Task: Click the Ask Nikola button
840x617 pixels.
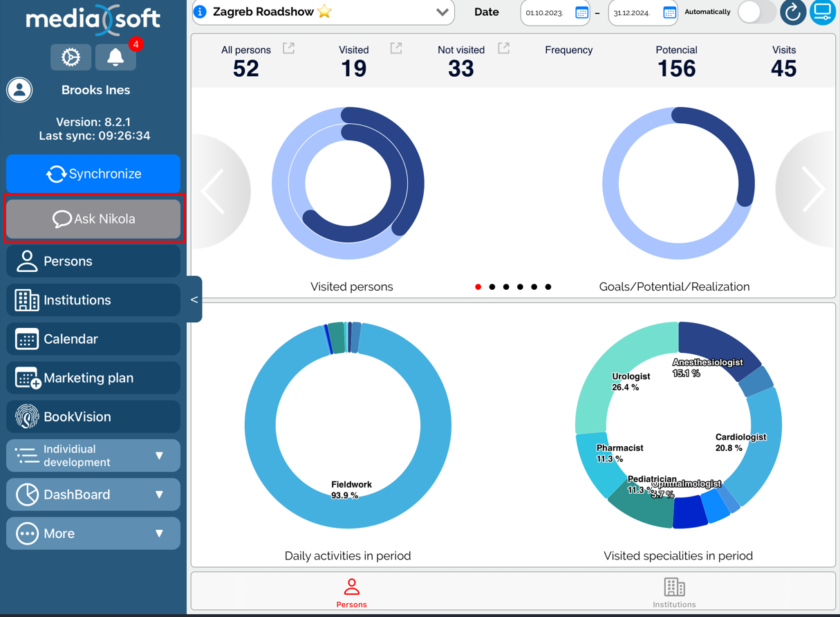Action: pos(93,219)
